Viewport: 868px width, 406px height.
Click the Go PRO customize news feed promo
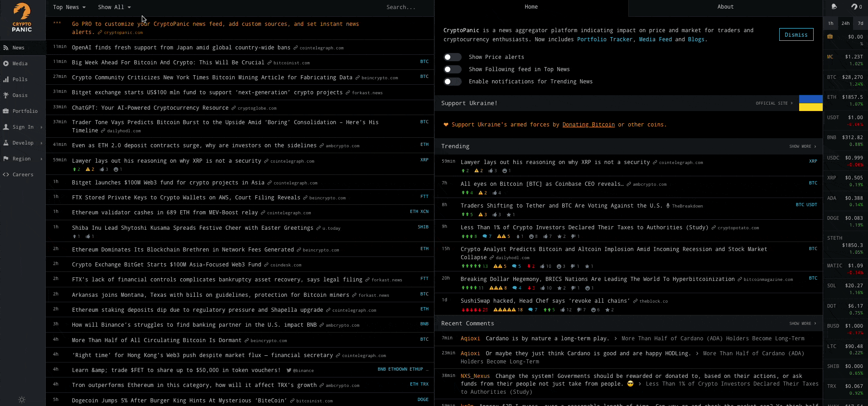pyautogui.click(x=215, y=28)
